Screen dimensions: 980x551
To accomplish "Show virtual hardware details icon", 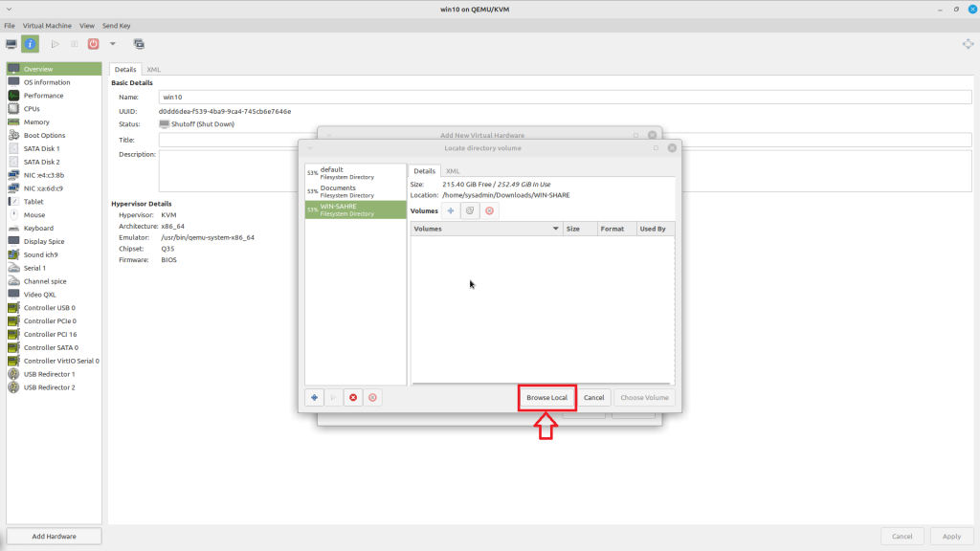I will [x=30, y=44].
